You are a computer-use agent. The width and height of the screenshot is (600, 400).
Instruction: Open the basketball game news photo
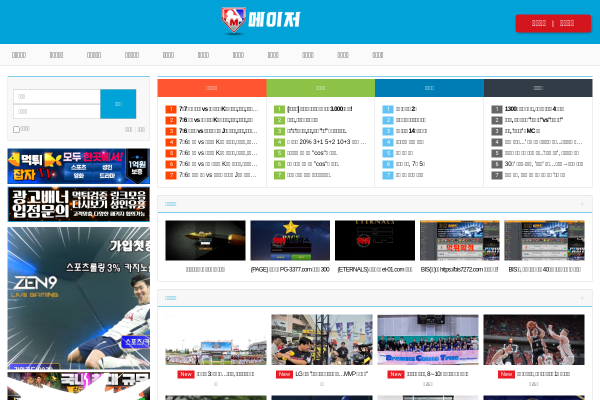[534, 340]
